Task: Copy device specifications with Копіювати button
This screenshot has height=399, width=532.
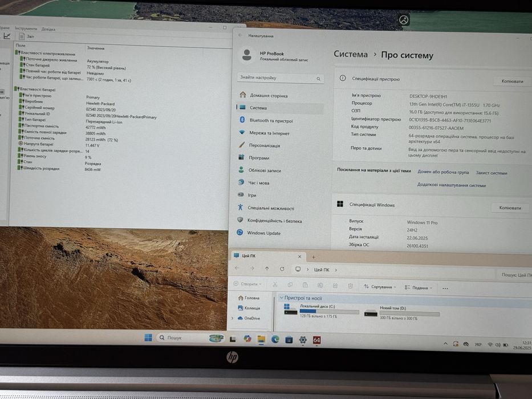Action: (x=512, y=81)
